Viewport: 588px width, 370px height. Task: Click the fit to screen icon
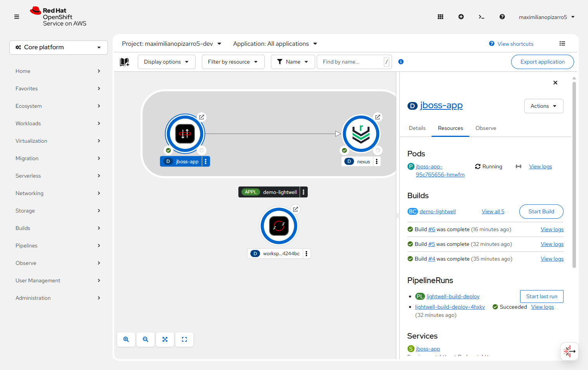coord(165,339)
